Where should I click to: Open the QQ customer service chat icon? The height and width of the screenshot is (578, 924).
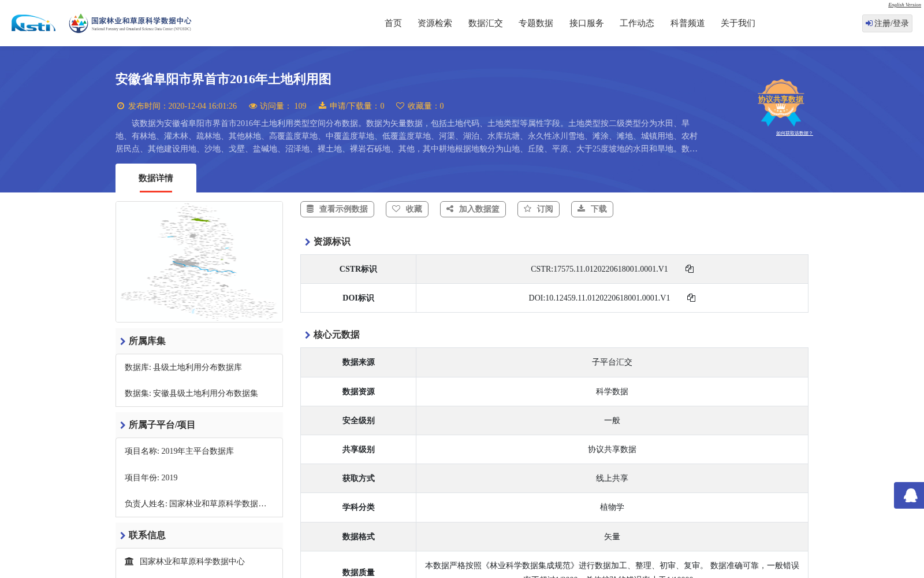point(910,495)
